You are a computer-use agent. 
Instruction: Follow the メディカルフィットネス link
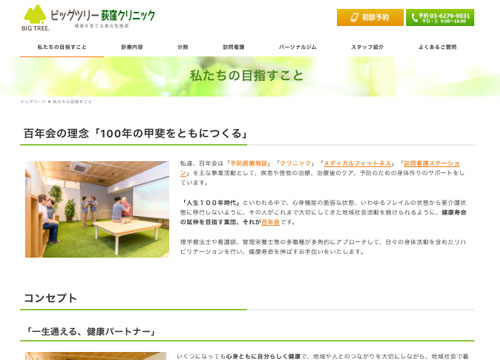357,163
